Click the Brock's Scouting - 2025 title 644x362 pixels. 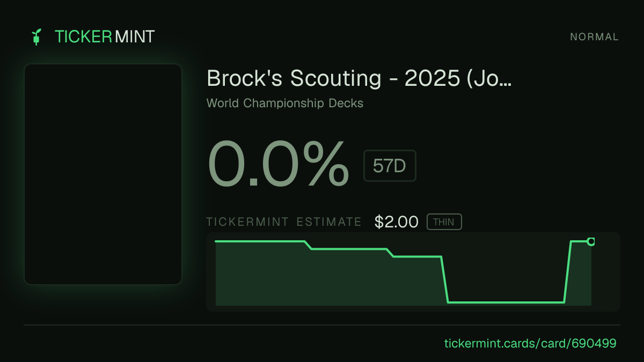click(359, 79)
